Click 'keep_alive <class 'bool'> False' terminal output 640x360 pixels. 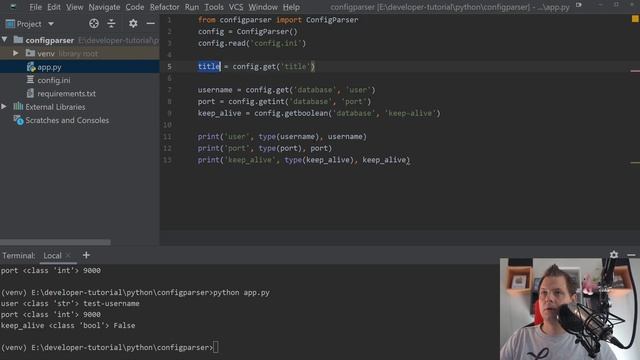click(68, 325)
